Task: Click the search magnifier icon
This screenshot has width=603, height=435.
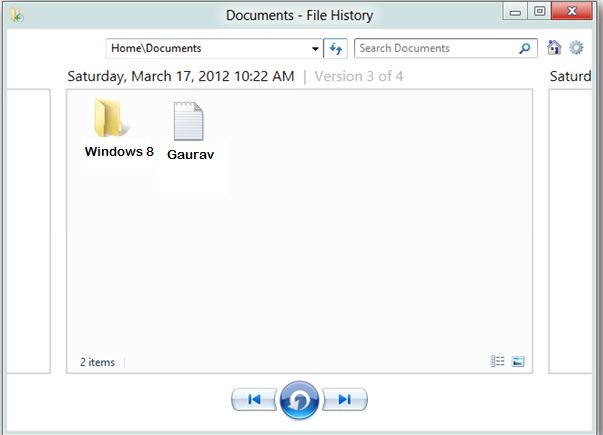Action: 525,48
